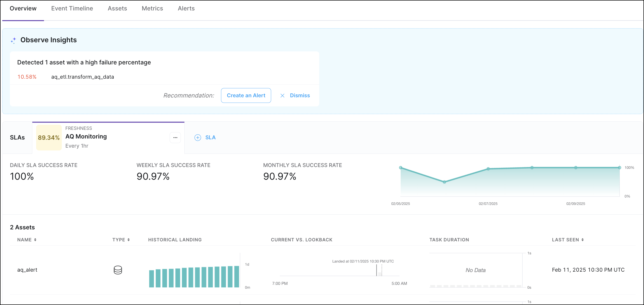Open the aq_etl.transform_aq_data asset
The width and height of the screenshot is (644, 305).
tap(82, 77)
